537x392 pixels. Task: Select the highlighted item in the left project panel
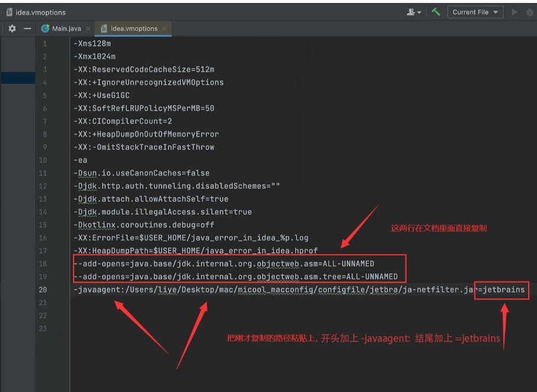(17, 78)
